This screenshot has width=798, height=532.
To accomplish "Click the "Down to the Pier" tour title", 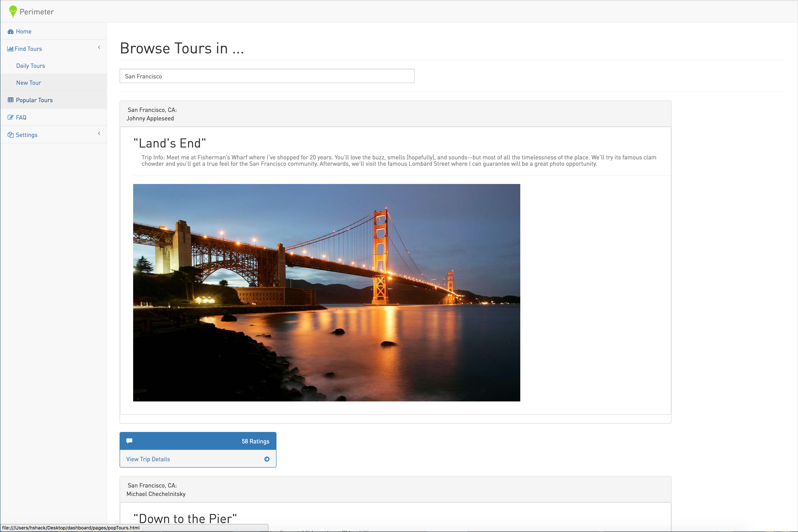I will [x=185, y=518].
